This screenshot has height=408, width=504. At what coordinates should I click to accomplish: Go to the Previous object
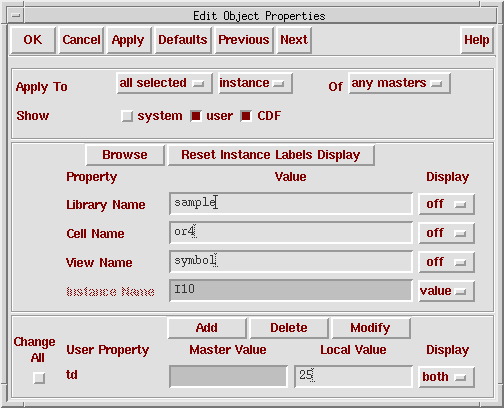244,40
